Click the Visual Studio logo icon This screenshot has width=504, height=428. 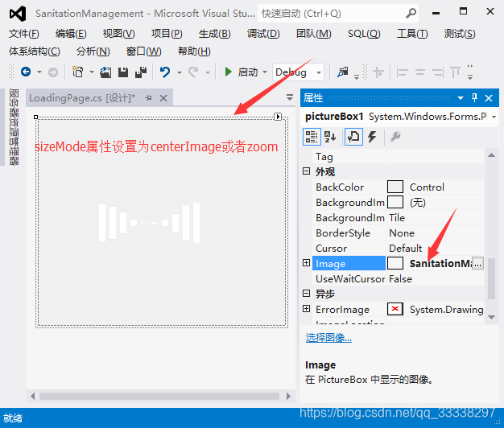coord(18,14)
